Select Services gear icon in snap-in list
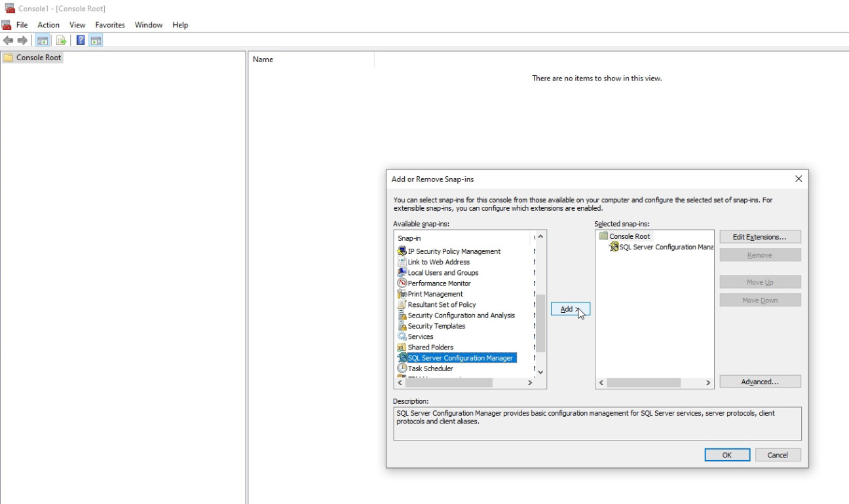 click(402, 336)
